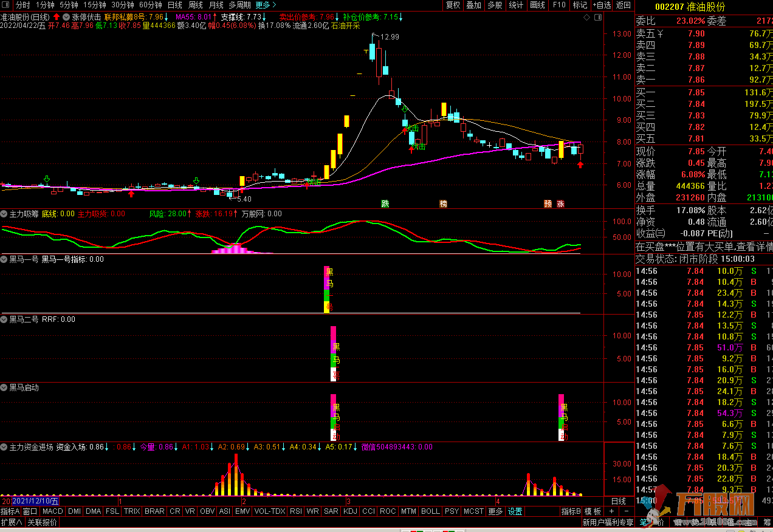Apply the BOLL indicator
The width and height of the screenshot is (773, 532).
tap(430, 511)
